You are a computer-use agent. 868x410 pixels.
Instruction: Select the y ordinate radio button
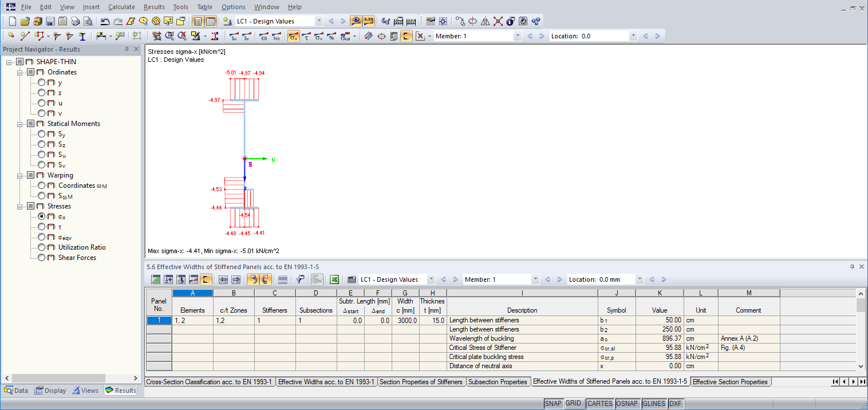coord(42,82)
